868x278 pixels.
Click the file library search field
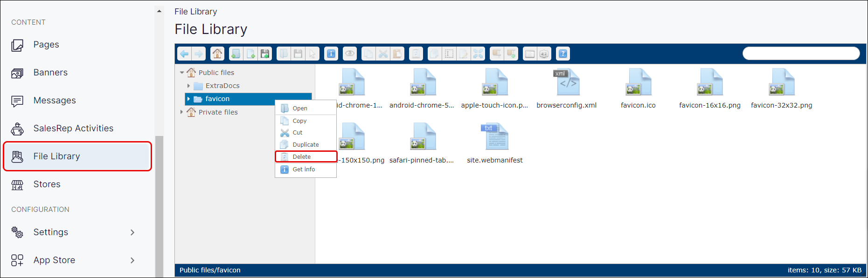tap(801, 54)
